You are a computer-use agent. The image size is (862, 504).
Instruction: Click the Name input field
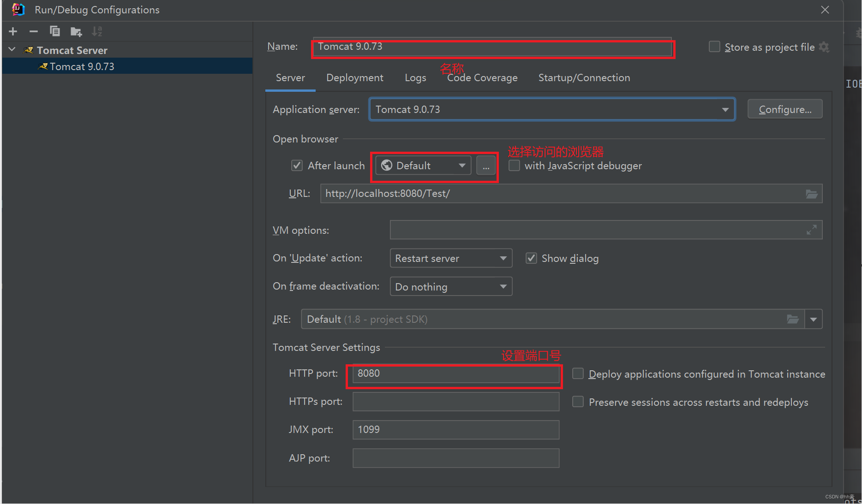pyautogui.click(x=492, y=47)
